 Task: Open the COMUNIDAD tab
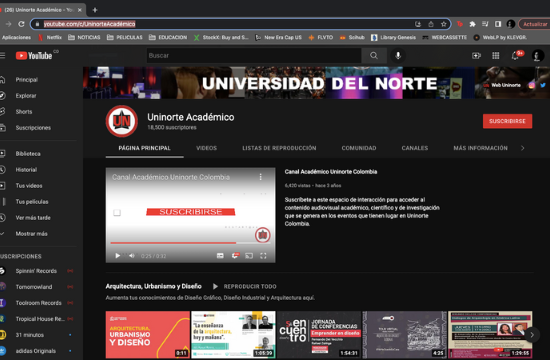coord(359,148)
